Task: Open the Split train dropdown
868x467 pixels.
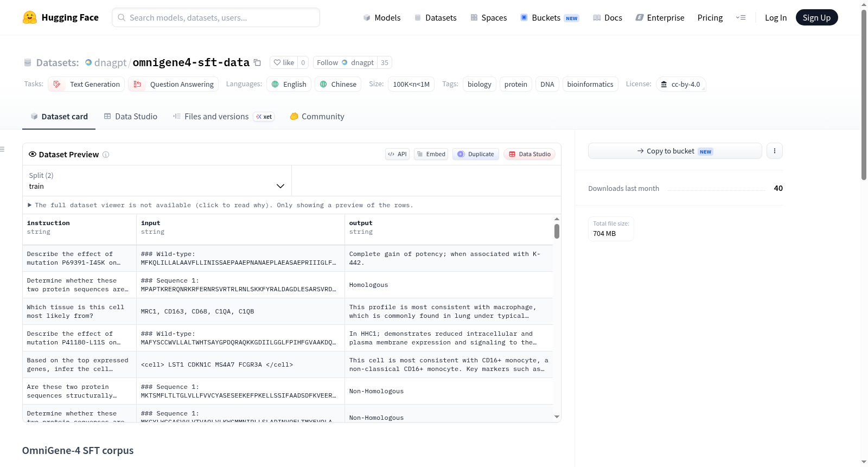Action: (x=157, y=181)
